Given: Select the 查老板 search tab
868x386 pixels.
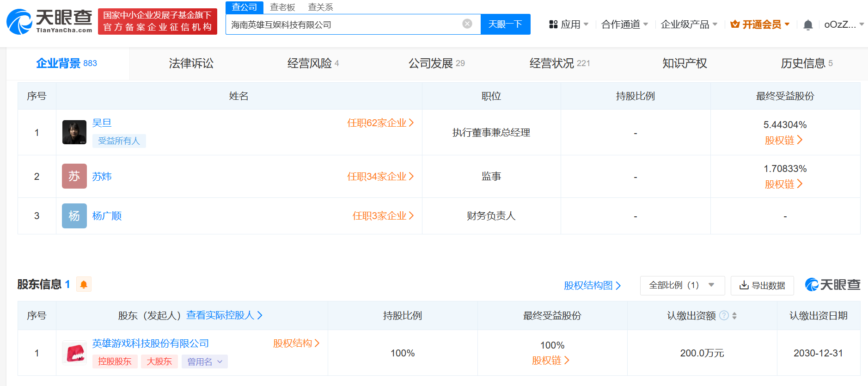Looking at the screenshot, I should (282, 7).
